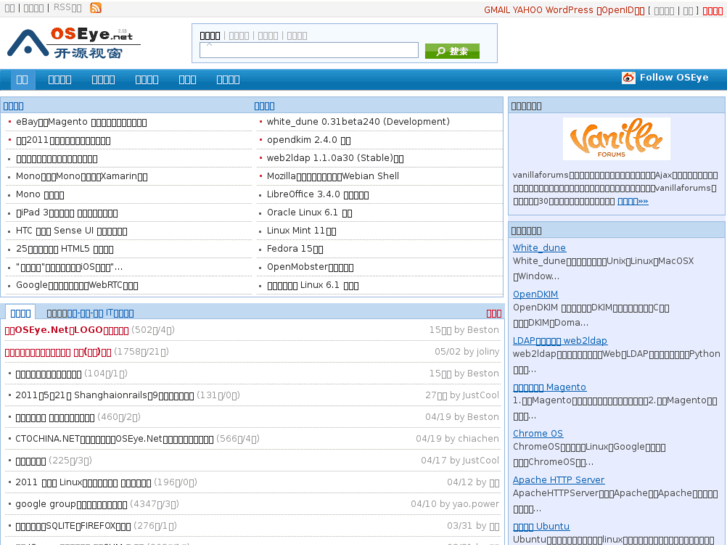727x545 pixels.
Task: Click the Vanilla Forums logo image
Action: click(x=616, y=139)
